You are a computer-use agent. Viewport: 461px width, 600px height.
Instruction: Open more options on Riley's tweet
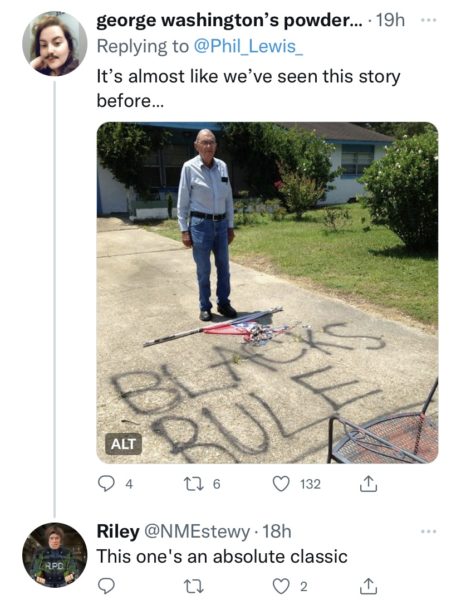pos(428,531)
